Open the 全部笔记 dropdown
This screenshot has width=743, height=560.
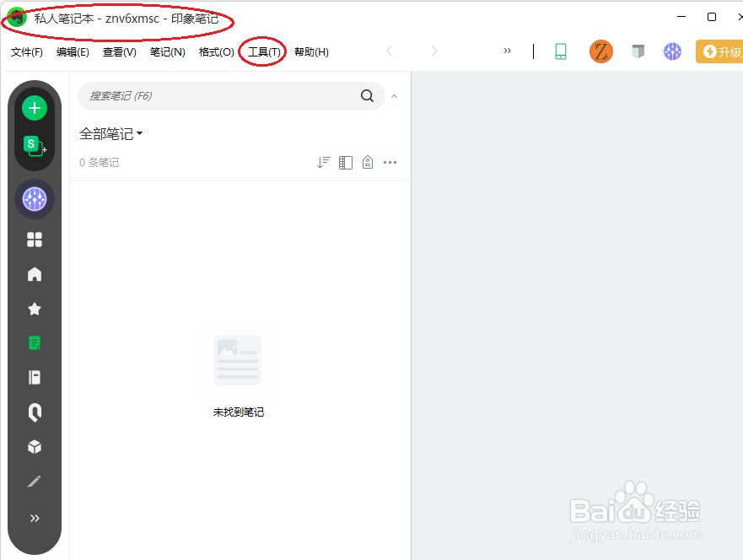tap(110, 133)
